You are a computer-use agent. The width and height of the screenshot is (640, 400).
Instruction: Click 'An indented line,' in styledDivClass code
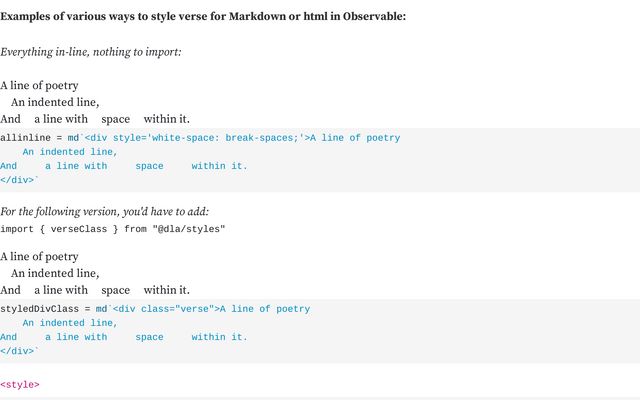click(70, 323)
